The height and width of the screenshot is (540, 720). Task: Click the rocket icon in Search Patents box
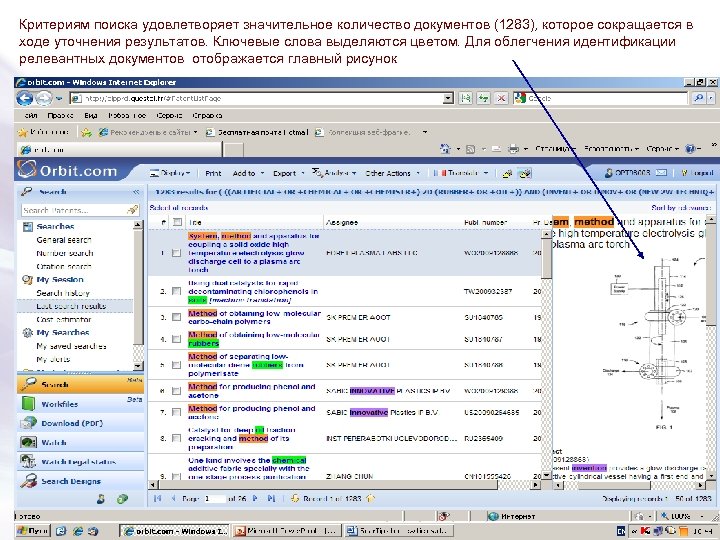[132, 210]
